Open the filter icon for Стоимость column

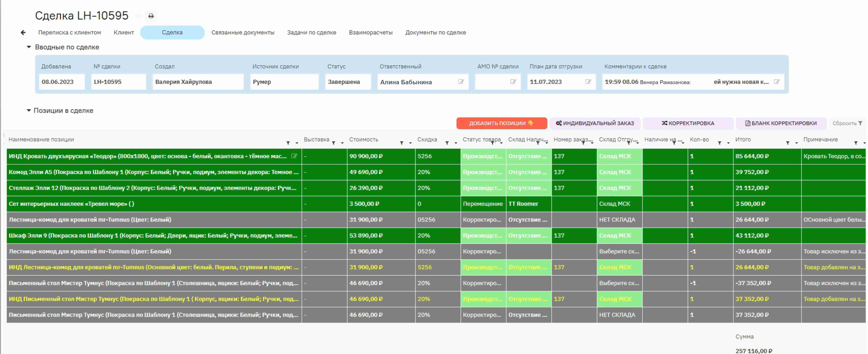point(402,143)
